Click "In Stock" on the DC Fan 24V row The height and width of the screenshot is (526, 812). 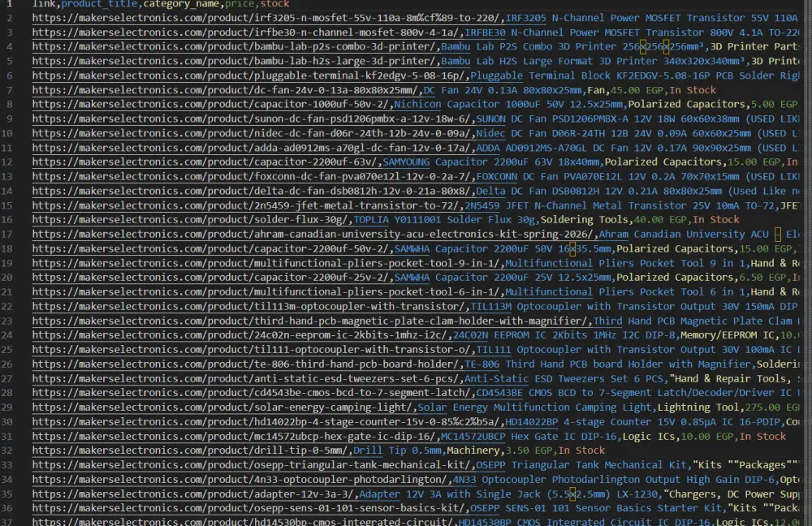coord(693,90)
